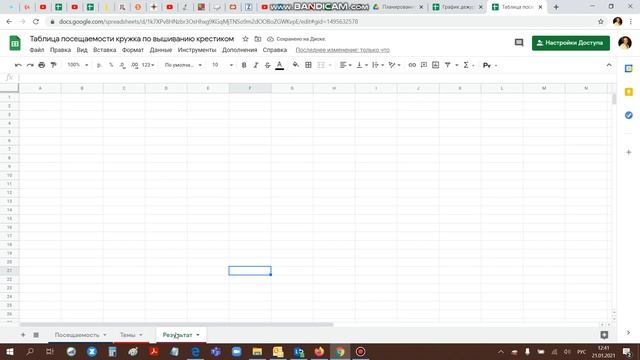Activate the paint format tool
This screenshot has width=640, height=360.
tap(53, 65)
